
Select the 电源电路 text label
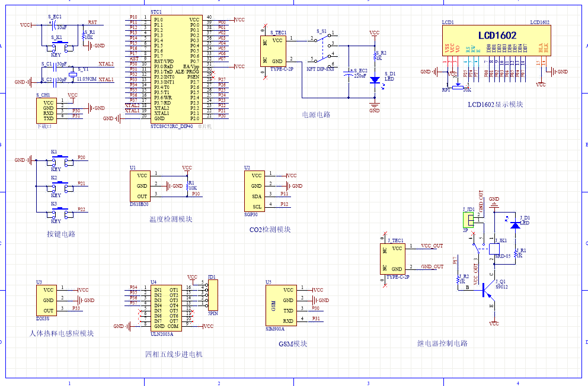[316, 115]
